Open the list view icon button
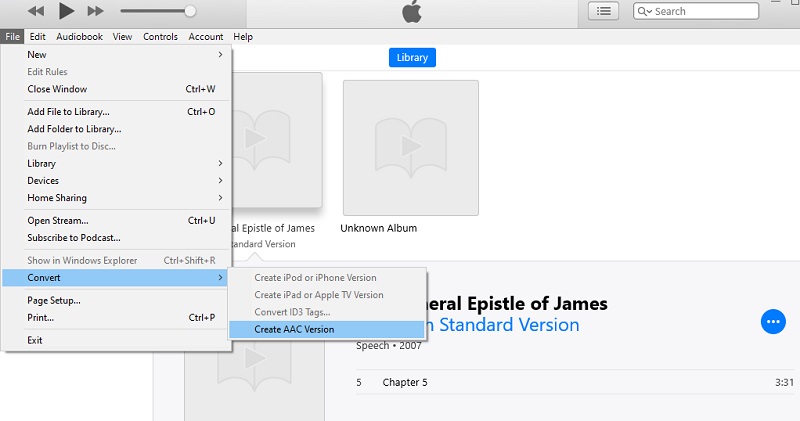This screenshot has width=800, height=421. (x=604, y=11)
